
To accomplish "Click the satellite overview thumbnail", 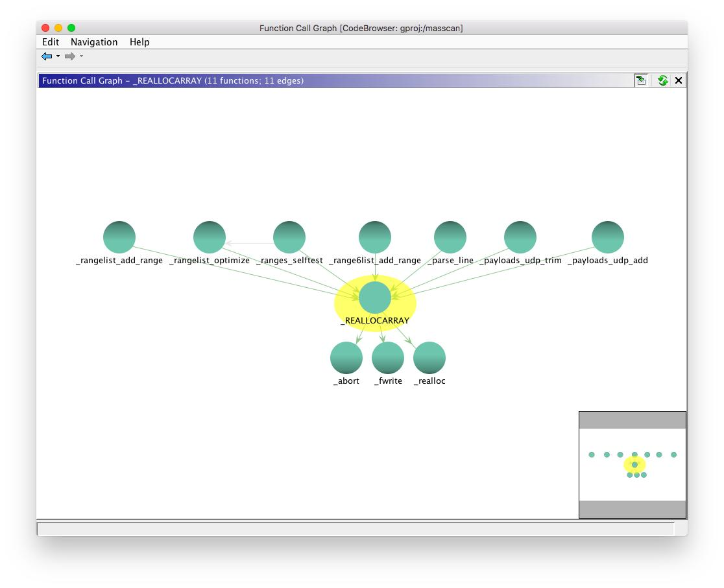I will 633,464.
